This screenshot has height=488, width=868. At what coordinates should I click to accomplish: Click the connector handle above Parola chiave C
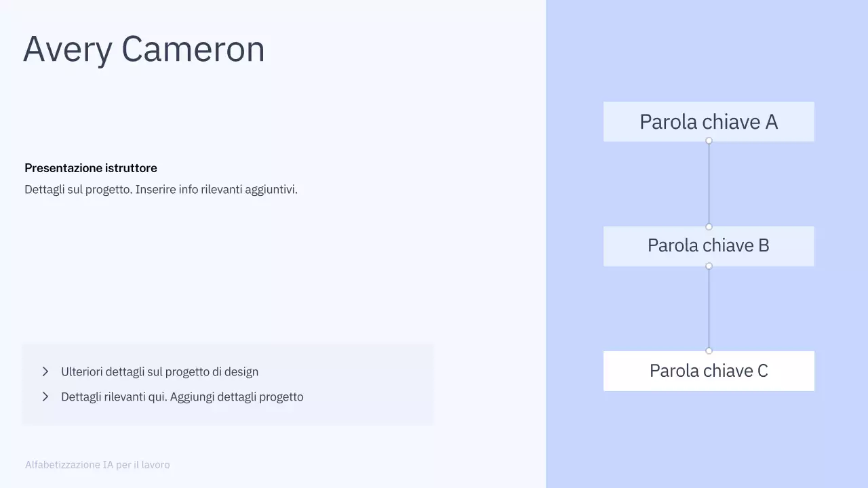(x=709, y=350)
